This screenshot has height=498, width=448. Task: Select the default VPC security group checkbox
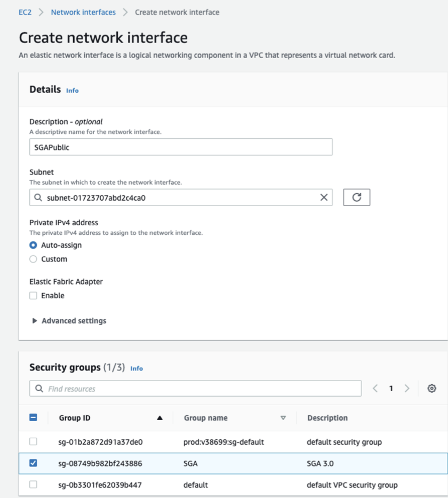coord(33,485)
